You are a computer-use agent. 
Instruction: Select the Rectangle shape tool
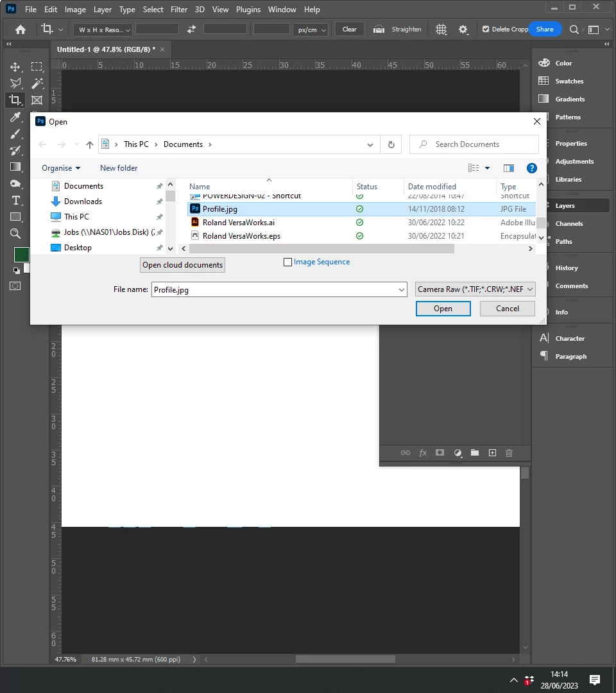[x=15, y=217]
